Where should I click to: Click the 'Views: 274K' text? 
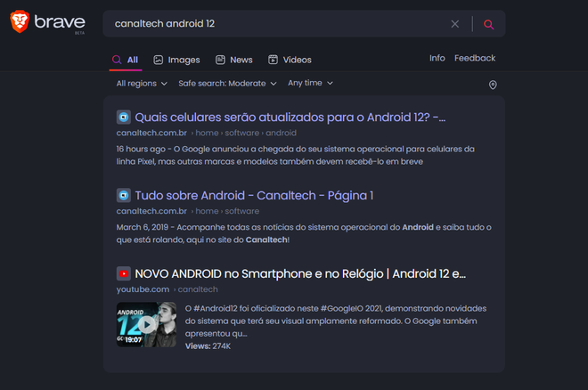coord(208,346)
